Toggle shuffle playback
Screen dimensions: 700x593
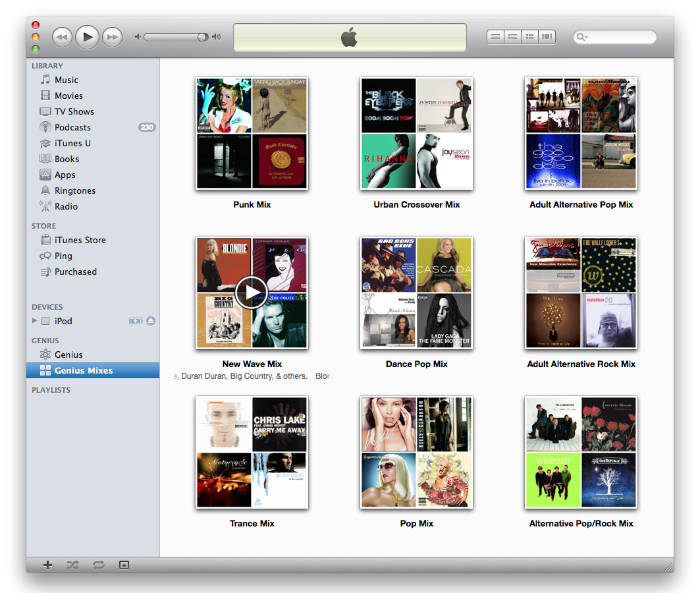tap(72, 565)
